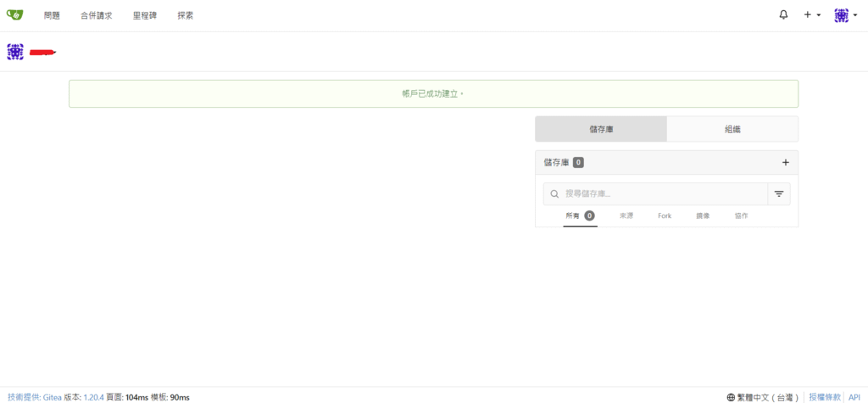Click the magnifier icon in the repository search
This screenshot has width=868, height=403.
554,194
